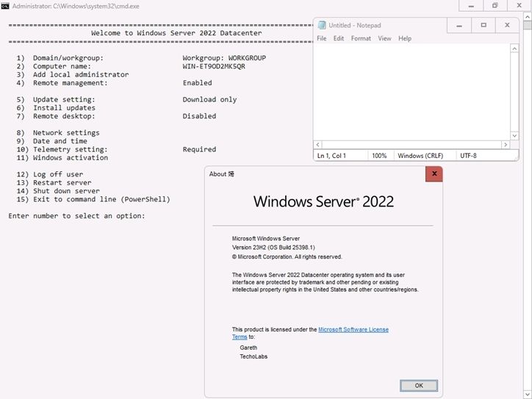Close the About dialog with red X
The height and width of the screenshot is (399, 532).
(434, 173)
